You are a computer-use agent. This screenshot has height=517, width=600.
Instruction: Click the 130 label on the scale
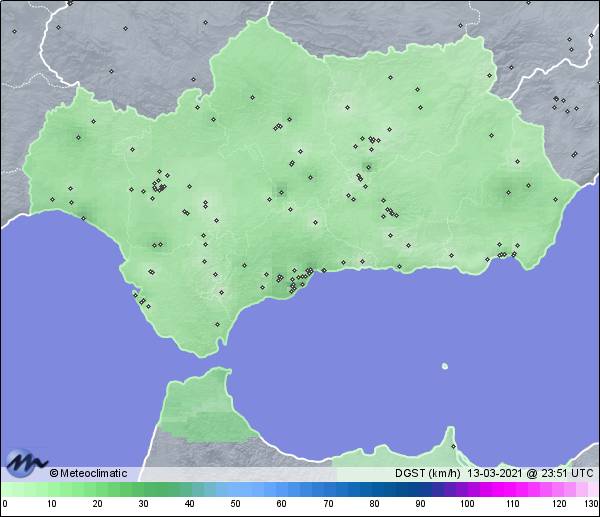(592, 504)
